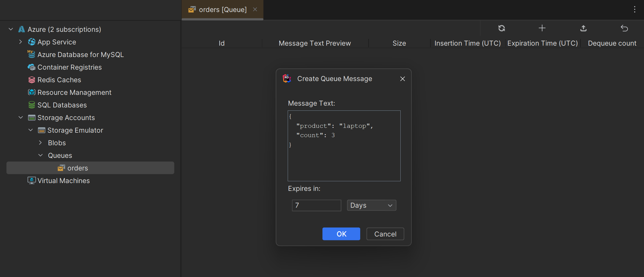Collapse the Queues node
Image resolution: width=644 pixels, height=277 pixels.
[x=41, y=155]
